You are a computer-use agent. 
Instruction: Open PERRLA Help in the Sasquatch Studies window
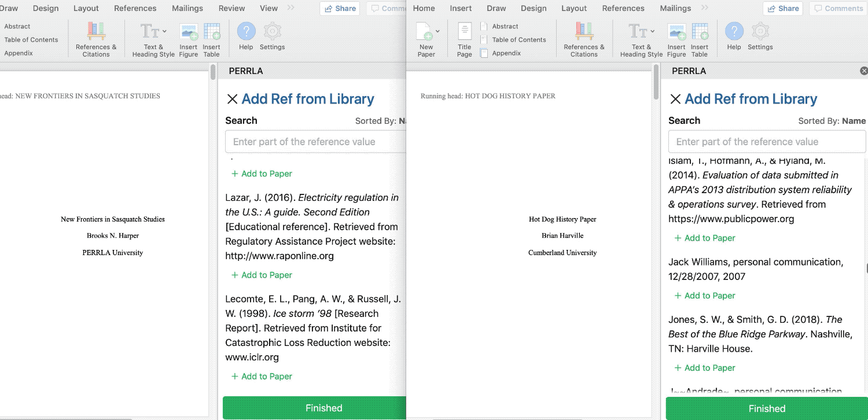[246, 36]
